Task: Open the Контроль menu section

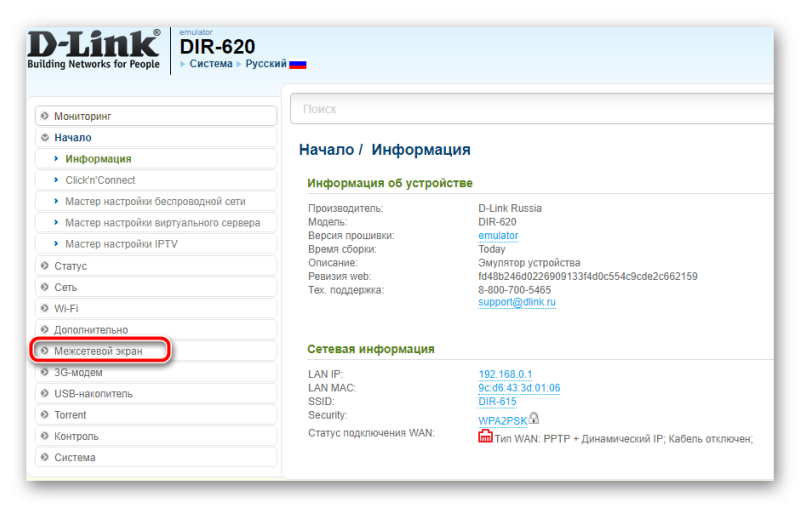Action: point(156,437)
